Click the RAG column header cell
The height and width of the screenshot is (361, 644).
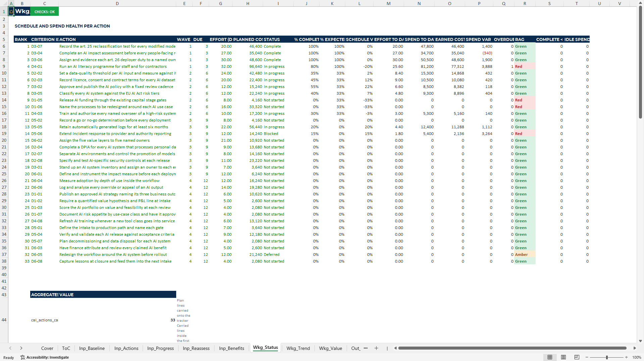(525, 39)
